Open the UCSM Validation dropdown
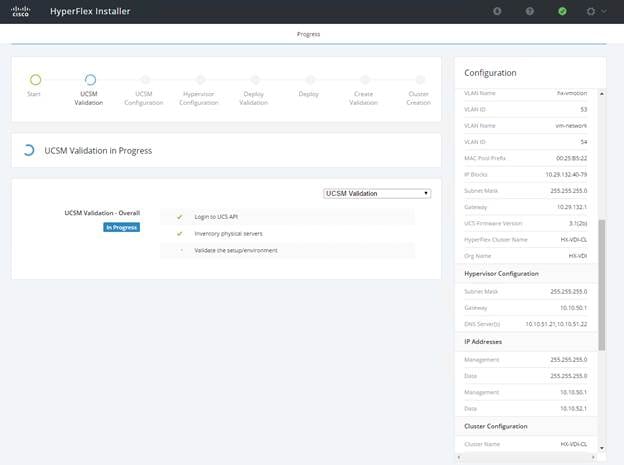The width and height of the screenshot is (624, 465). pos(377,193)
